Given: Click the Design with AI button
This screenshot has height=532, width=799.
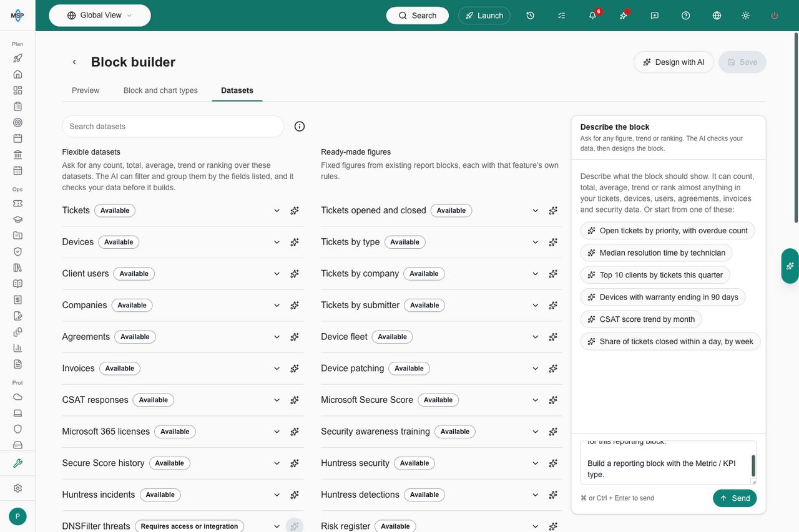Looking at the screenshot, I should click(x=674, y=62).
